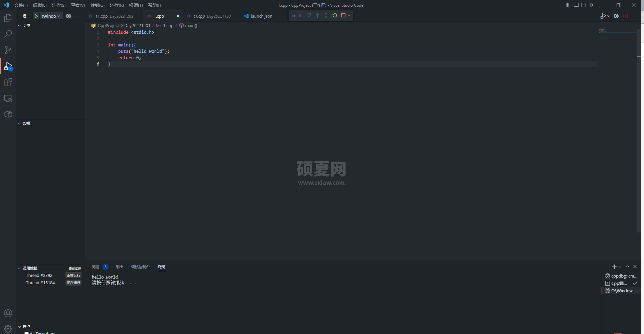The image size is (644, 334).
Task: Grab the debug toolbar drag handle
Action: 293,15
